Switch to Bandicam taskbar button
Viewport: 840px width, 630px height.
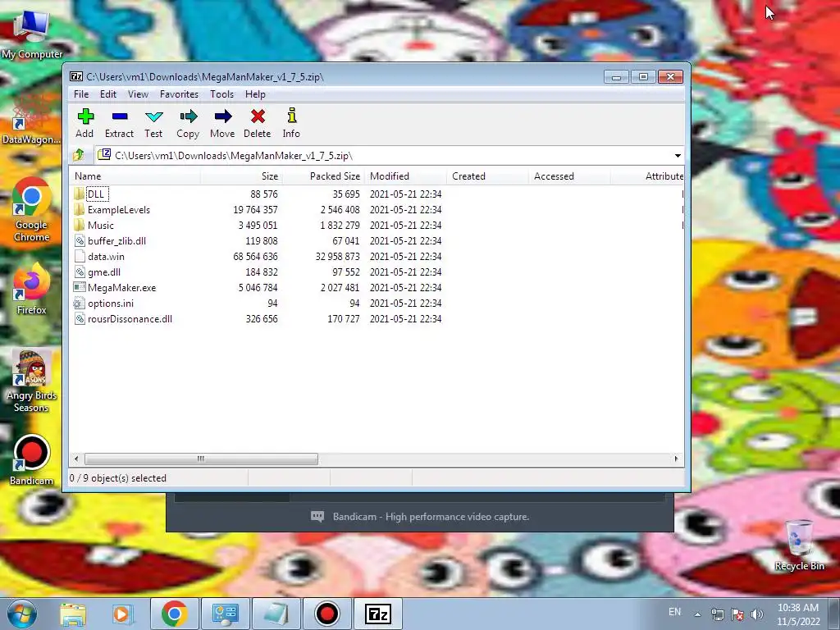(326, 614)
